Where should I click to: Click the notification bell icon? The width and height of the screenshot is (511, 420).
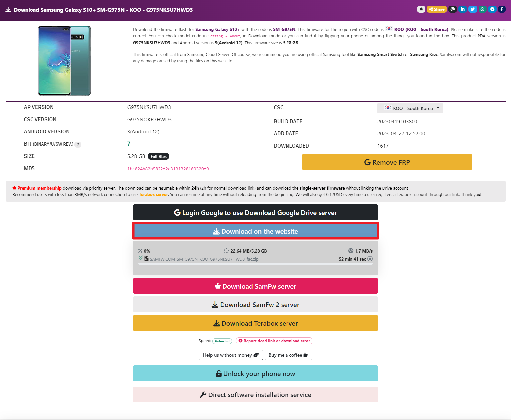click(421, 9)
